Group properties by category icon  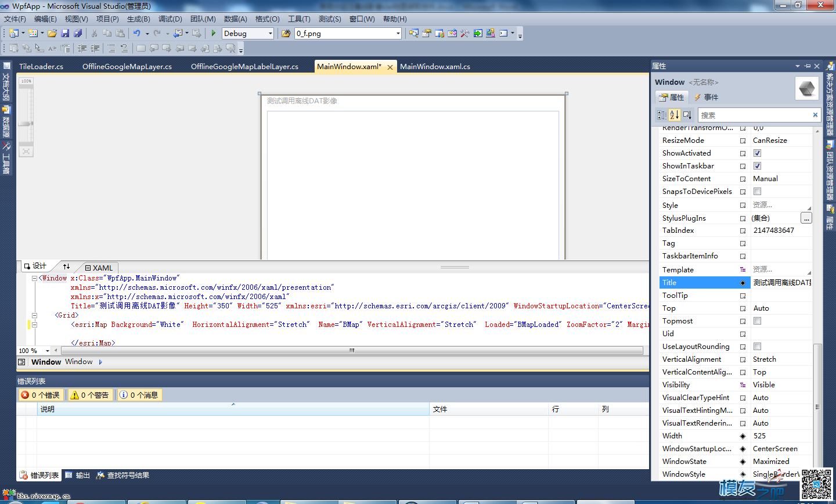click(x=662, y=115)
